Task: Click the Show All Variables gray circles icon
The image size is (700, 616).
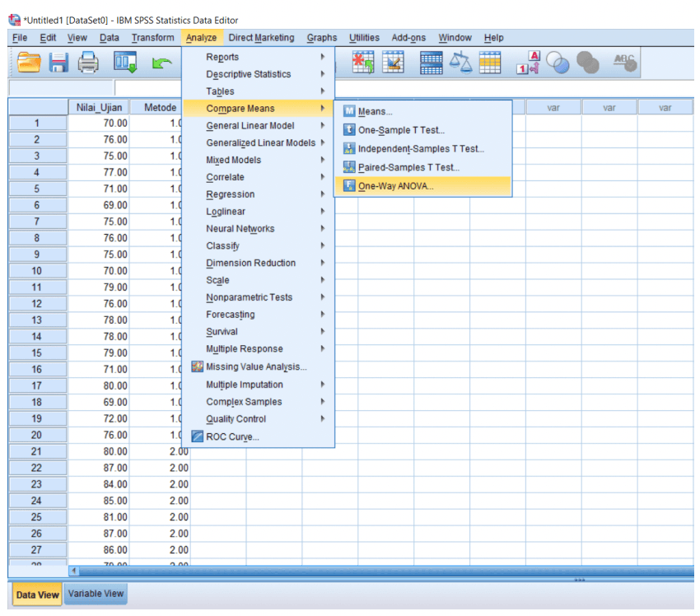Action: click(x=587, y=62)
